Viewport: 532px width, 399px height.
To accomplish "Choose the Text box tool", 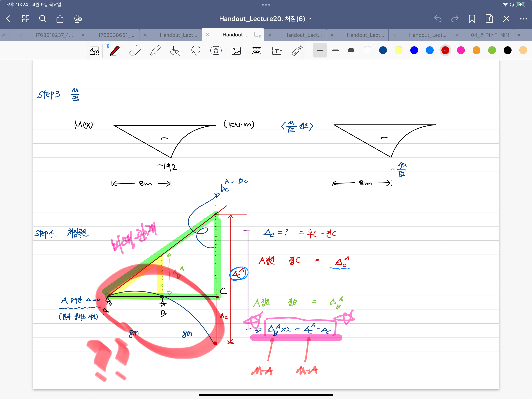I will click(x=277, y=50).
